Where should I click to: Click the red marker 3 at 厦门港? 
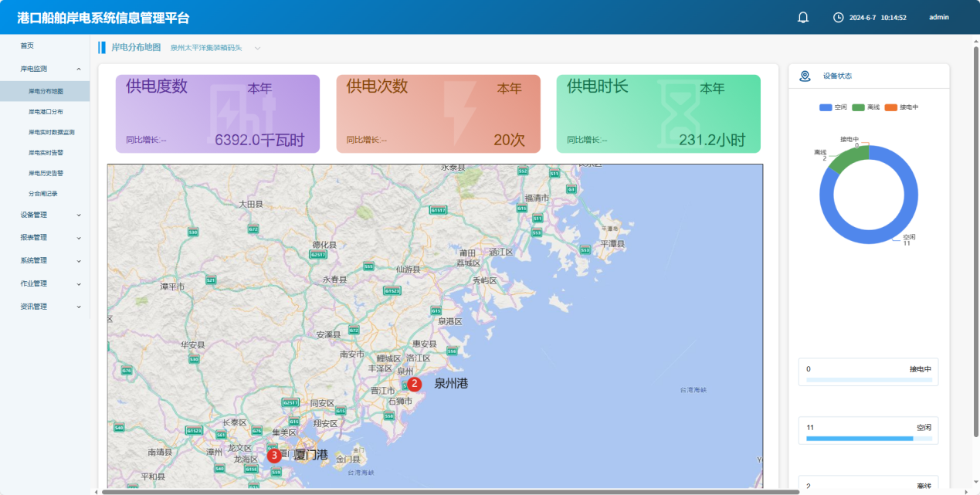[274, 456]
